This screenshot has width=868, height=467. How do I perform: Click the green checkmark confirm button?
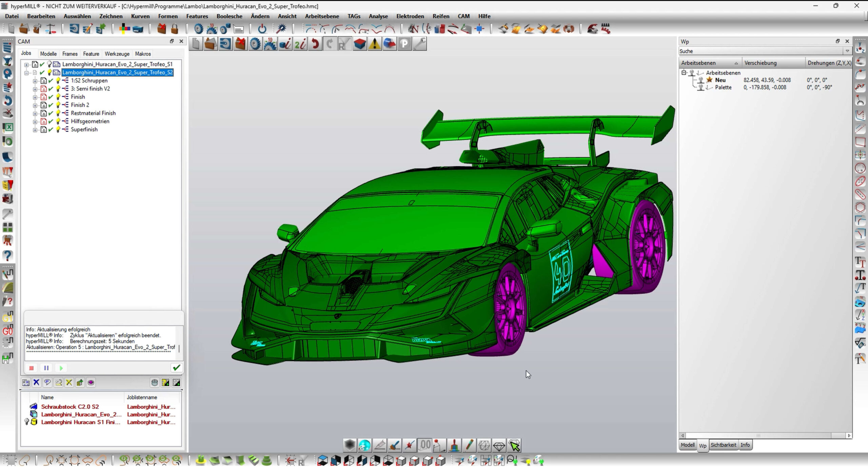pyautogui.click(x=176, y=368)
